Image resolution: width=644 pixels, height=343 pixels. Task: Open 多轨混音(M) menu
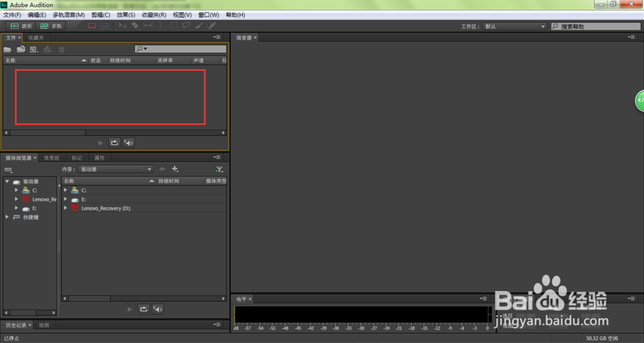point(69,15)
